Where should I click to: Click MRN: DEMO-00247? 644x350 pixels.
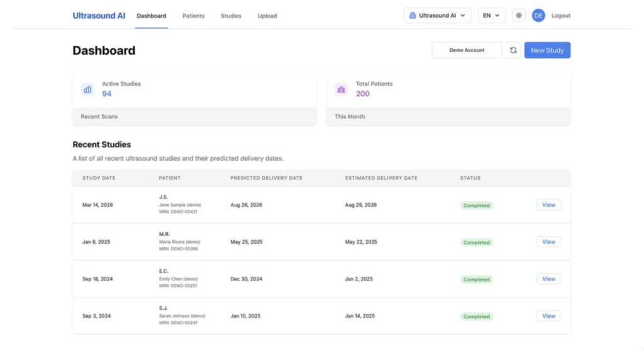(178, 323)
